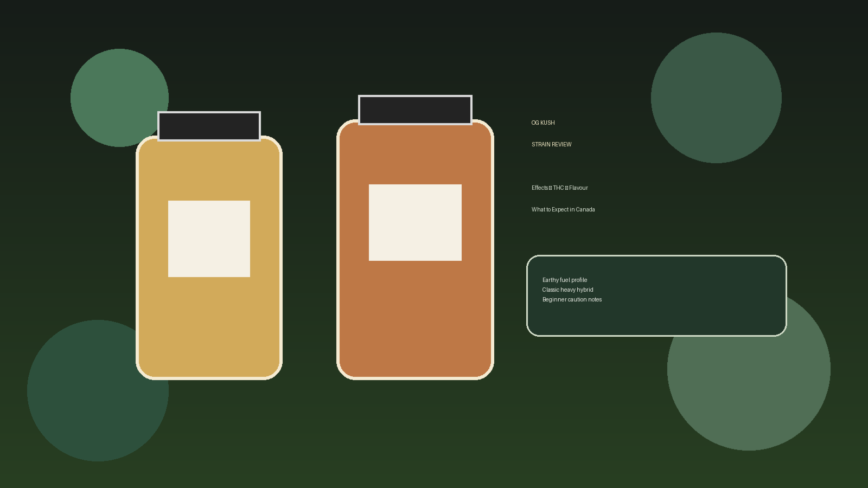Screen dimensions: 868x488
Task: Click the yellow jar's white label
Action: coord(209,239)
